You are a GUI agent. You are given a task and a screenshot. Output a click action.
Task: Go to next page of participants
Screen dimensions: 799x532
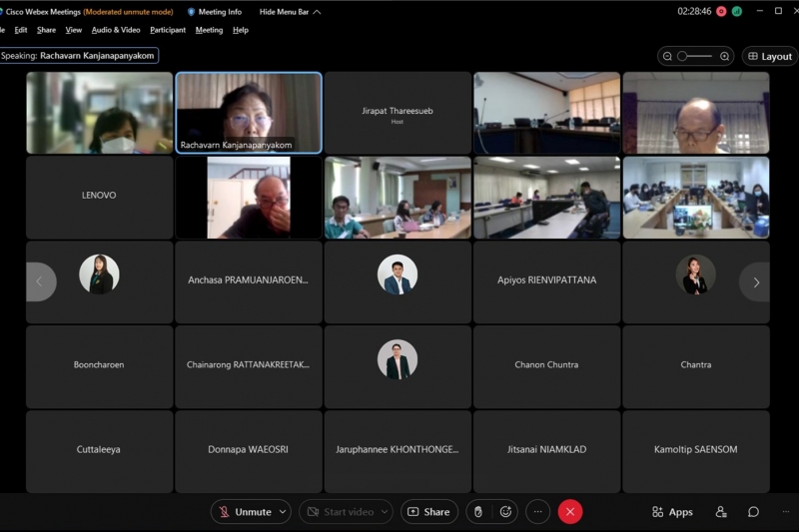[x=755, y=282]
